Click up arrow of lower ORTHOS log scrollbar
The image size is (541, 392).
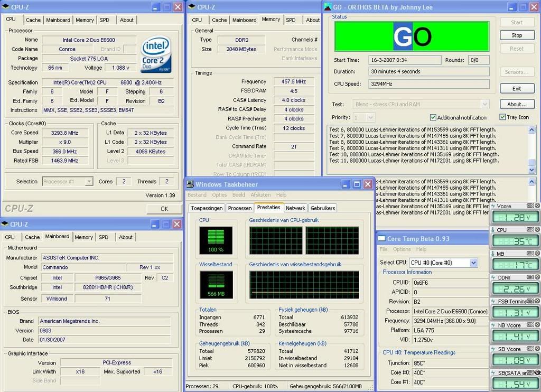[531, 182]
